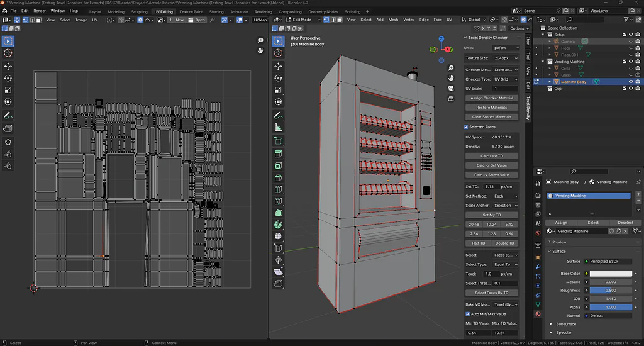644x346 pixels.
Task: Select the Annotate tool in UV editor
Action: 8,116
